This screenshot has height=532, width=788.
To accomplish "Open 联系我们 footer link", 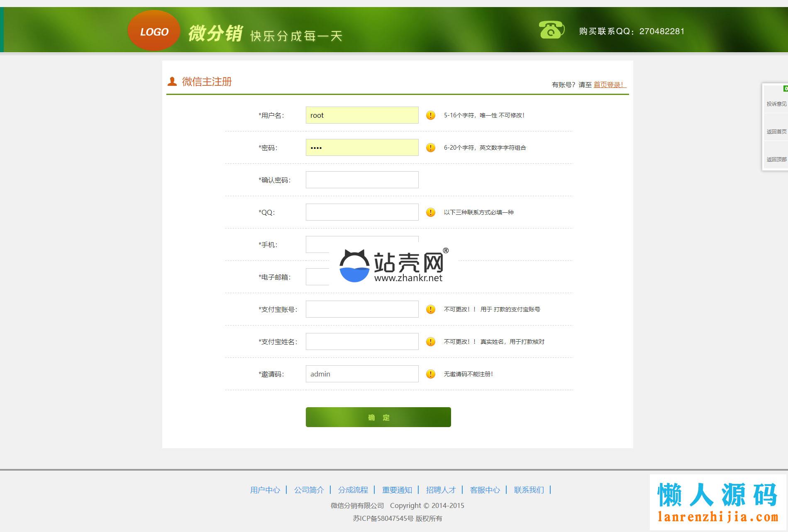I will [x=529, y=490].
